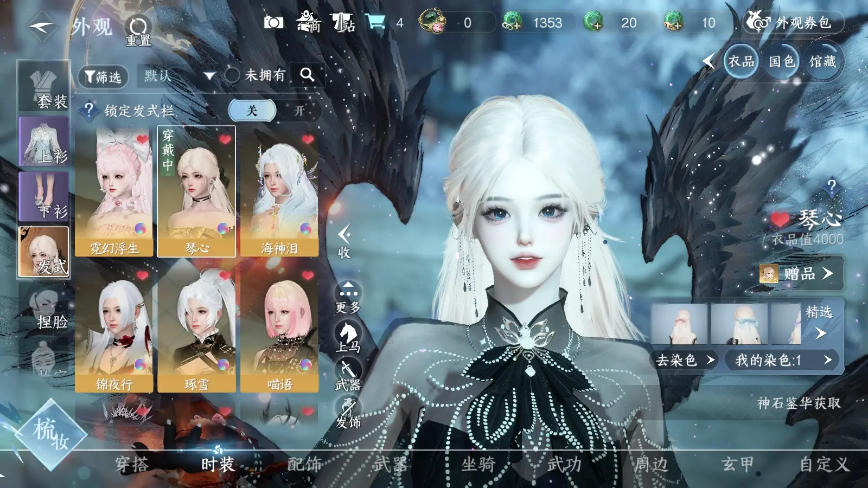Open dye color wheel on 海神泪 card
The width and height of the screenshot is (868, 488).
pyautogui.click(x=306, y=229)
